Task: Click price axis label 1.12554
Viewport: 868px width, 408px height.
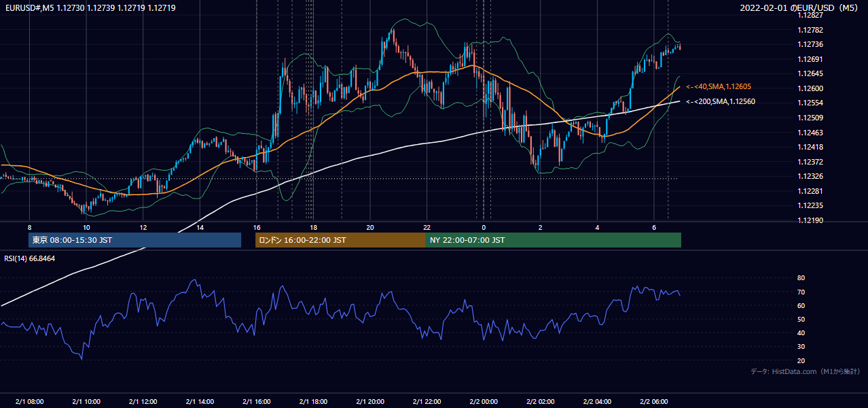Action: click(811, 103)
